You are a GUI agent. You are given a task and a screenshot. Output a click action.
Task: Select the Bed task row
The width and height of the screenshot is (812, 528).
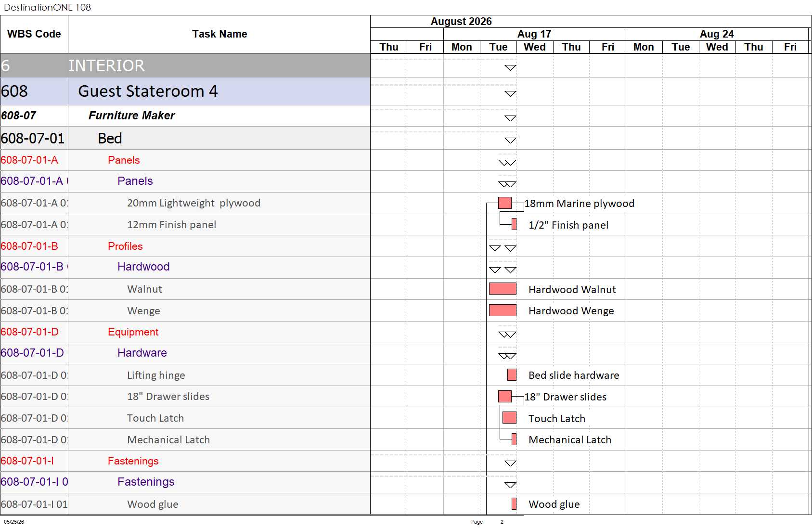click(x=185, y=138)
